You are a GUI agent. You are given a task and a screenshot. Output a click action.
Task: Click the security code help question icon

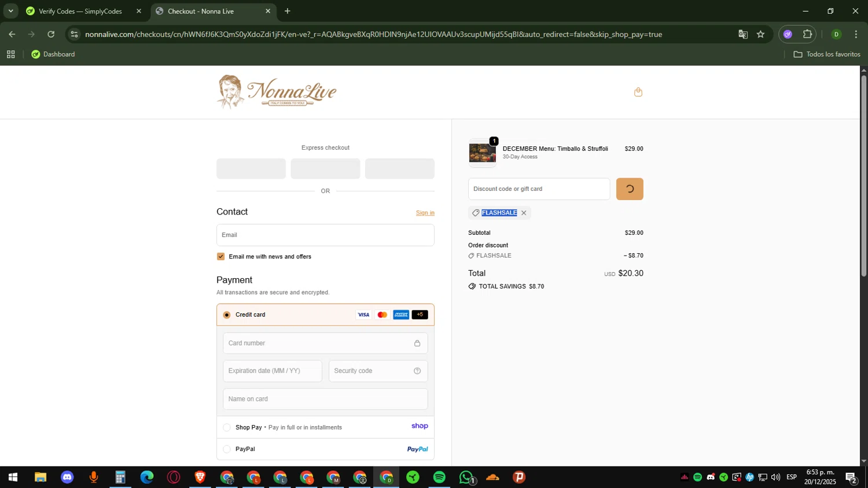tap(417, 371)
